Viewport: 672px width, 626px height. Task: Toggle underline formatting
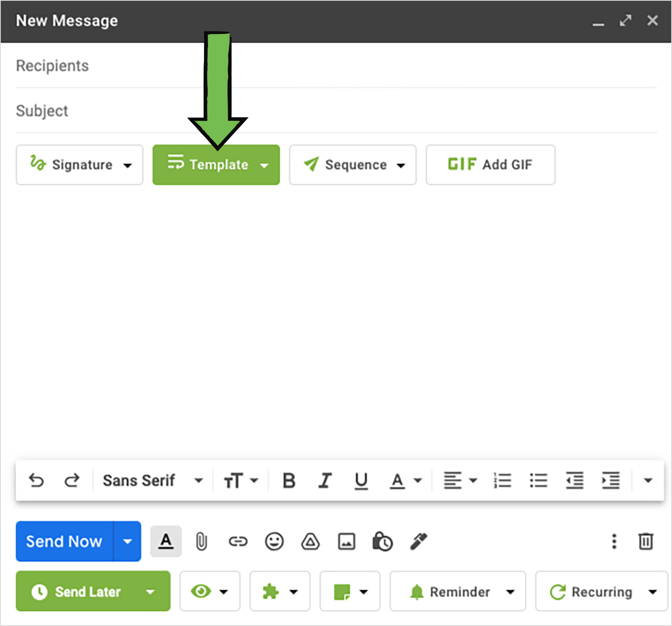point(361,480)
